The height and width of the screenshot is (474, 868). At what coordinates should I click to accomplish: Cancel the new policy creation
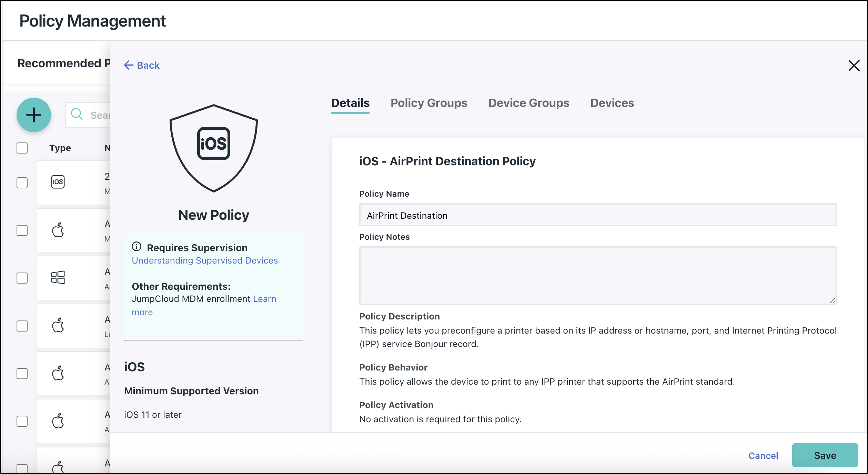coord(763,455)
